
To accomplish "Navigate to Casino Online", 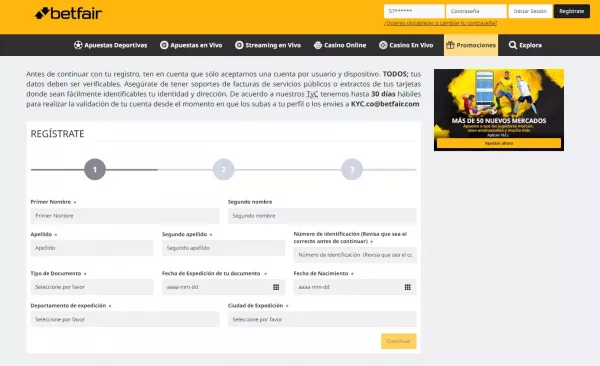I will coord(340,45).
